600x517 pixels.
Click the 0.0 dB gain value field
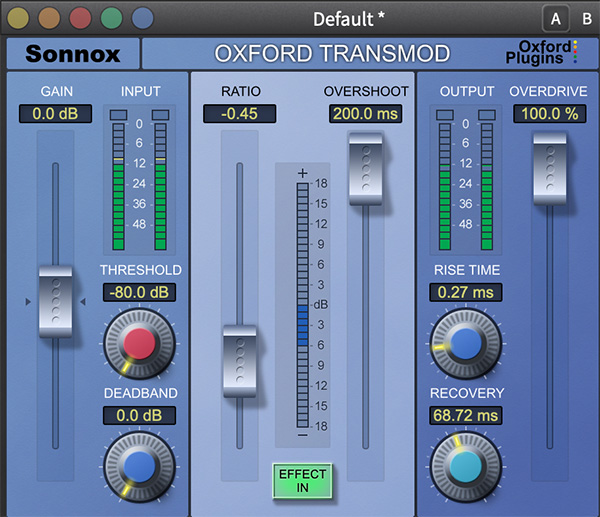click(55, 114)
